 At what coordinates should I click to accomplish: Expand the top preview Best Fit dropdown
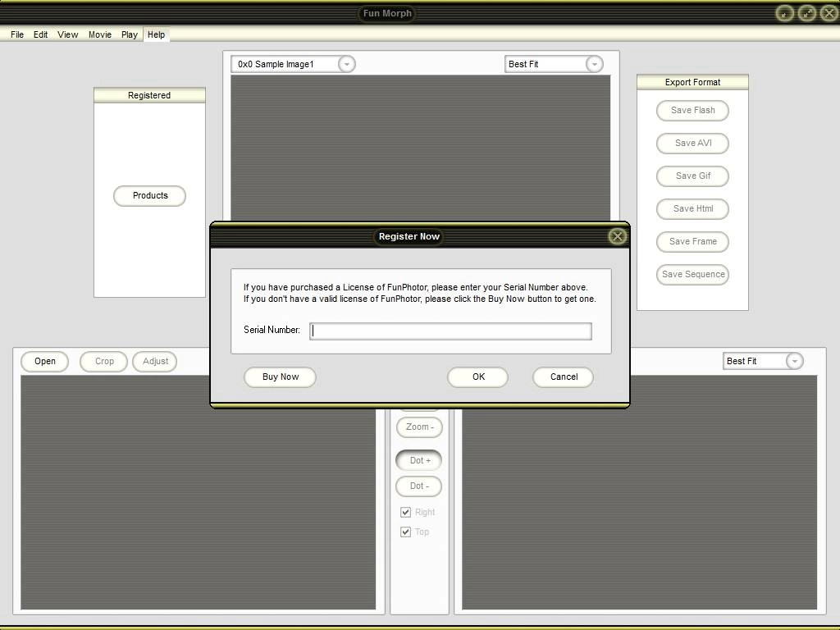[594, 64]
